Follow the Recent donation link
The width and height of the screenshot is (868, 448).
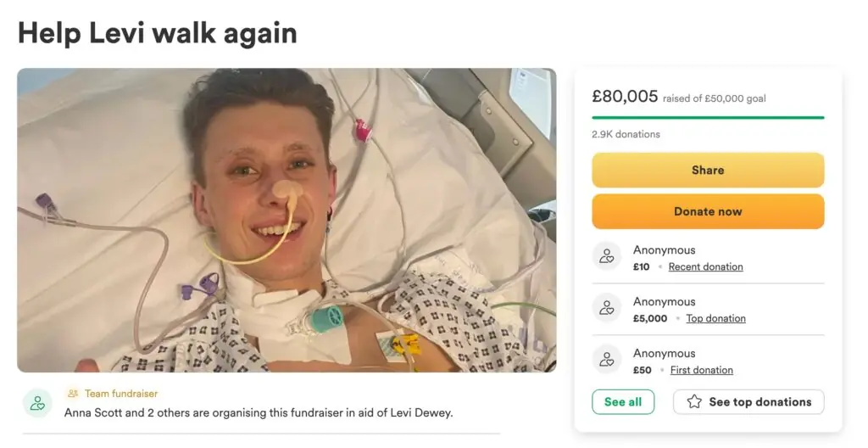click(x=705, y=266)
